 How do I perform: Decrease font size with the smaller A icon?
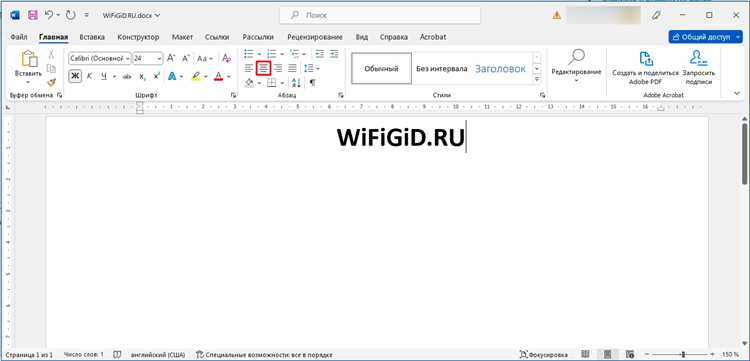coord(187,58)
